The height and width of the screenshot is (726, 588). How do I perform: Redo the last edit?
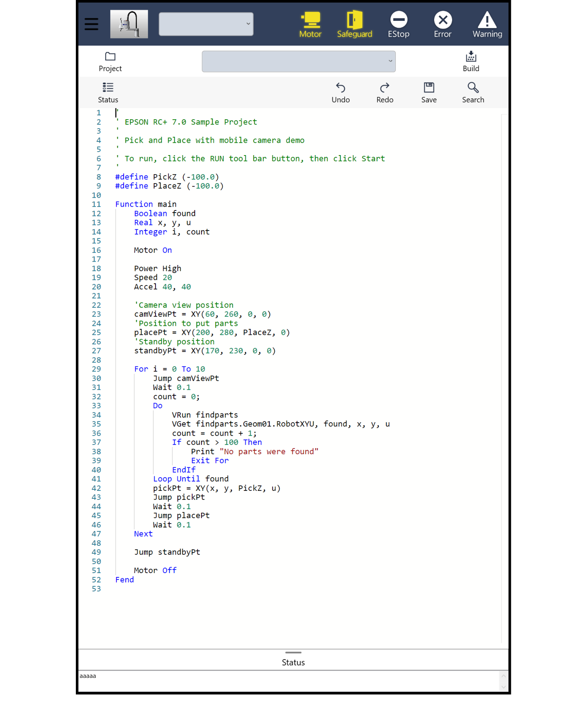[385, 93]
